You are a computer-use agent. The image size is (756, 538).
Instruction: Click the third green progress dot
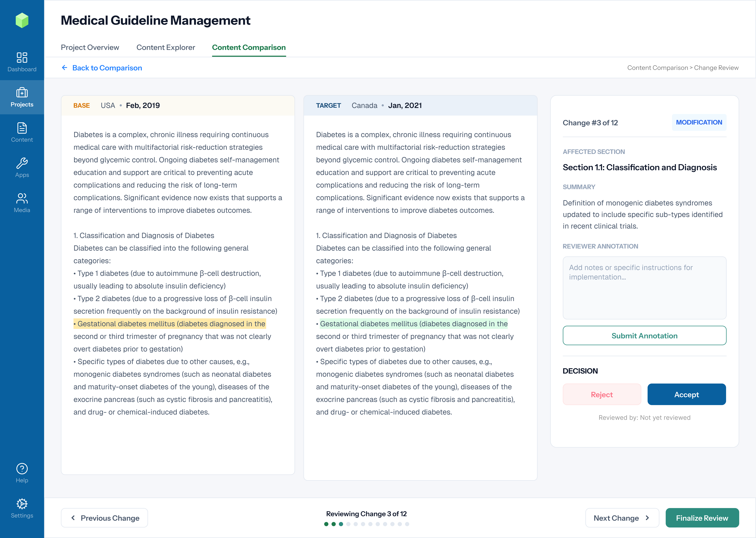[341, 524]
